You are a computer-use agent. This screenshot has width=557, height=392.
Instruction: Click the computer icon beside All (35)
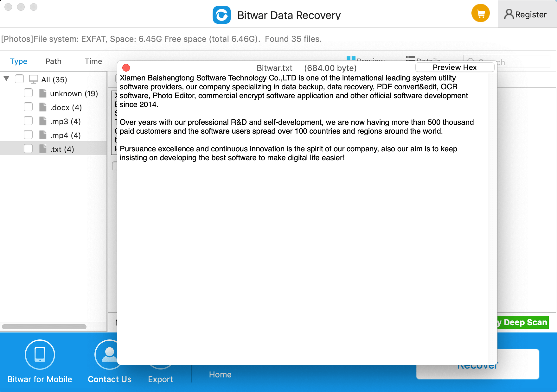34,79
